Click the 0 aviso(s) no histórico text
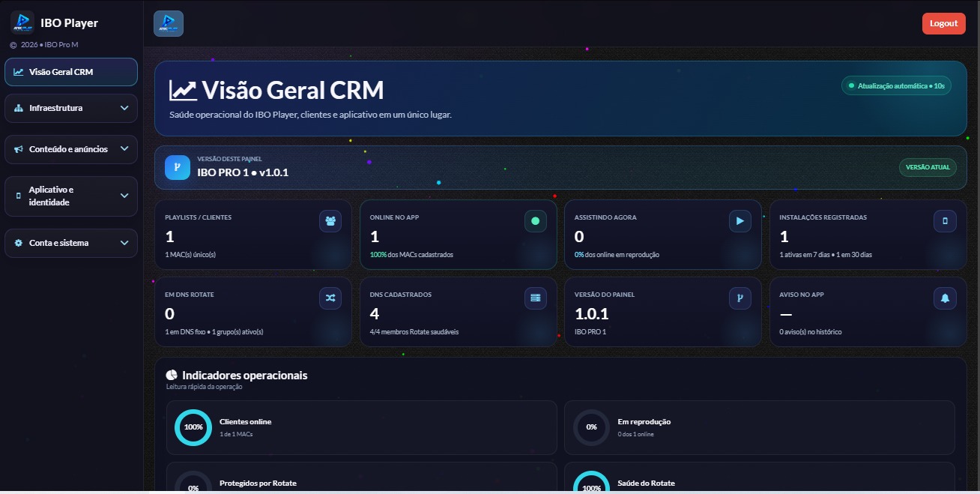980x494 pixels. 811,332
